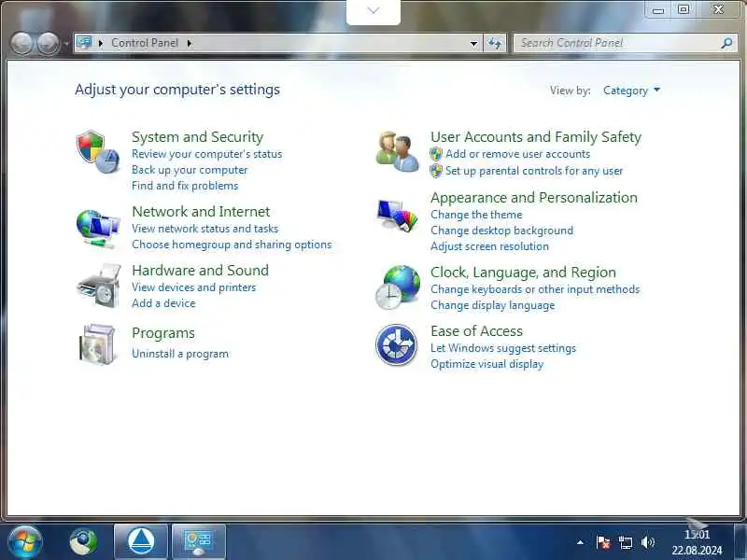
Task: Click Adjust screen resolution
Action: [489, 246]
